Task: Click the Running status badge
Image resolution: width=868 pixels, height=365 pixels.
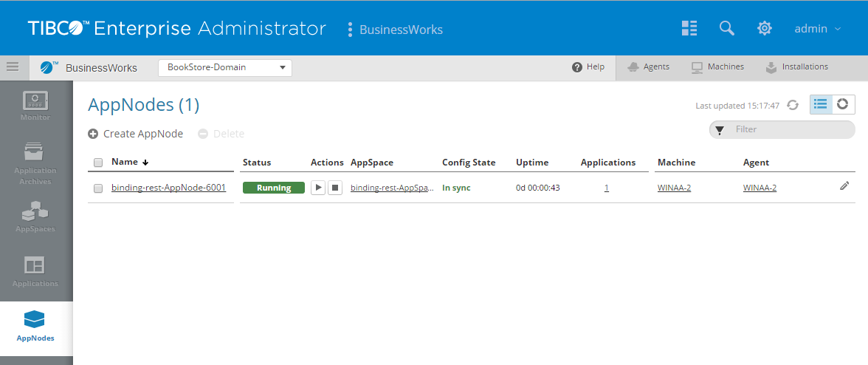Action: click(x=273, y=188)
